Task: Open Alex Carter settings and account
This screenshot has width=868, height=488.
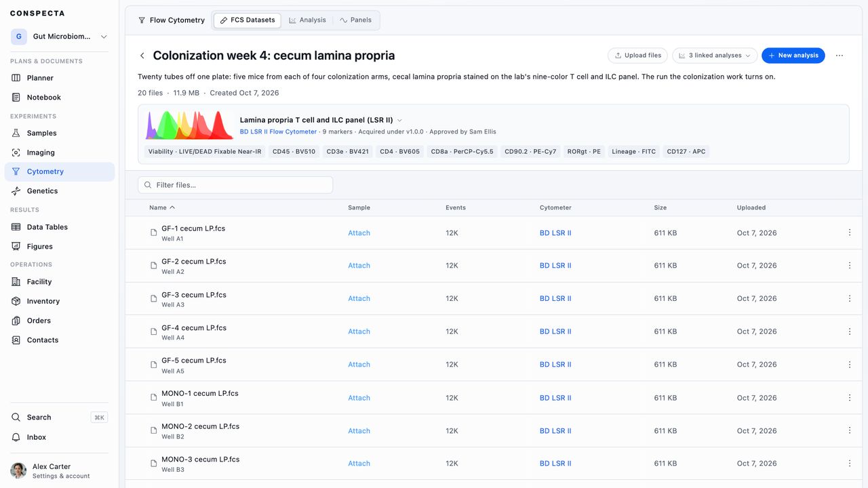Action: coord(60,471)
